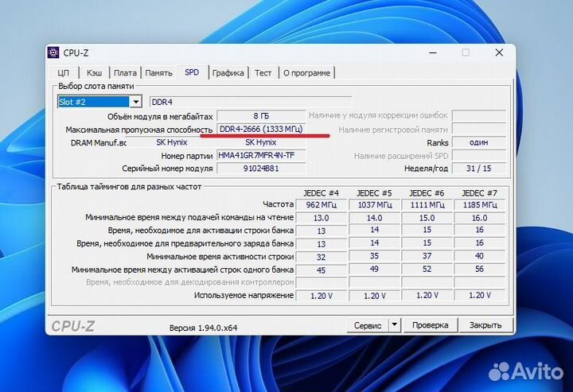573x392 pixels.
Task: Click the Номер партии label
Action: click(187, 156)
